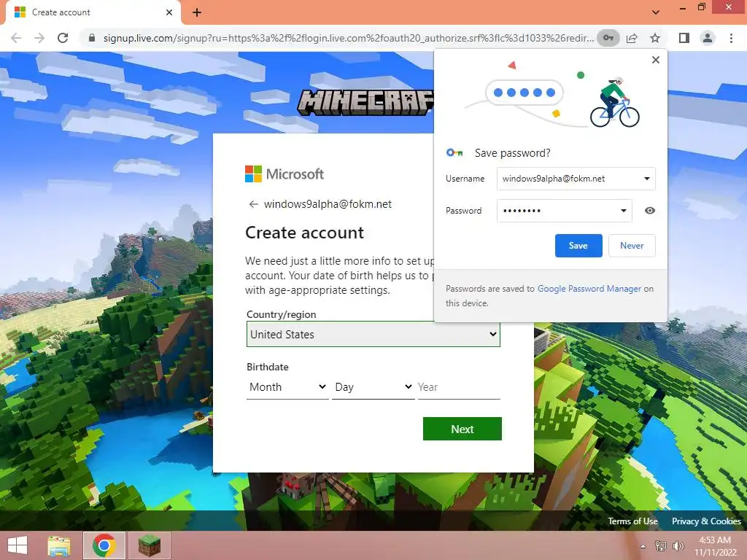The width and height of the screenshot is (747, 560).
Task: Select the Create account browser tab
Action: point(93,13)
